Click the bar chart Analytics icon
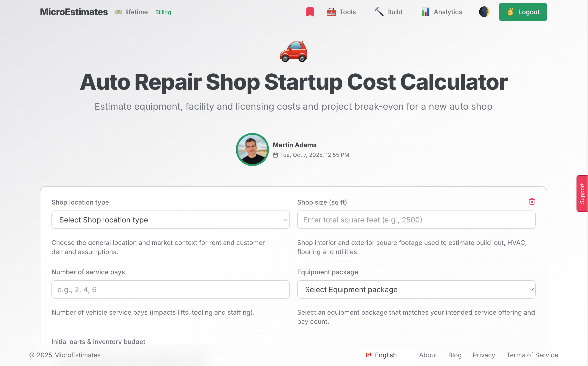This screenshot has width=588, height=366. [425, 12]
